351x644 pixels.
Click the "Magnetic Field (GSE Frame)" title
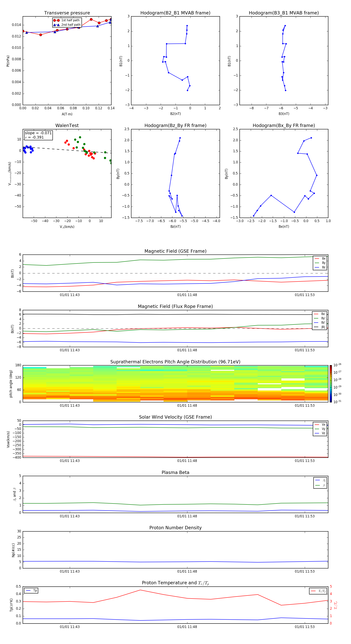pyautogui.click(x=175, y=251)
